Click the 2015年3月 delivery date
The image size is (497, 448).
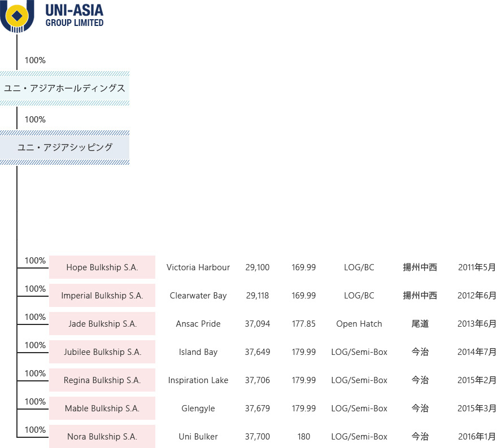click(x=477, y=408)
